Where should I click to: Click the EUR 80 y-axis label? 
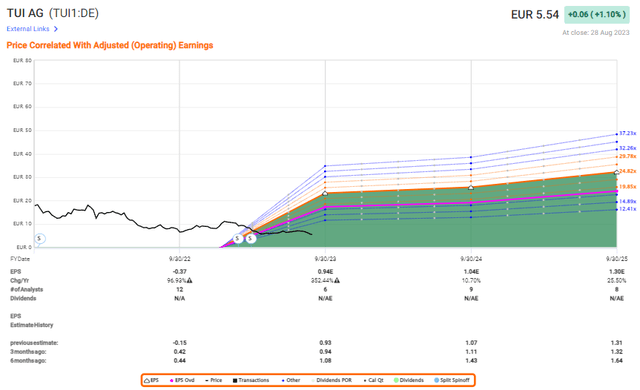tap(22, 60)
